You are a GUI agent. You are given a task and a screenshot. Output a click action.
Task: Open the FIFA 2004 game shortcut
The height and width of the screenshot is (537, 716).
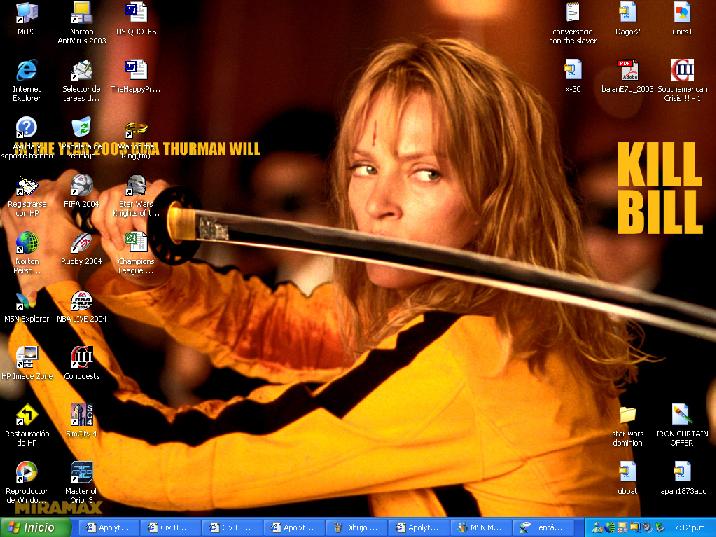click(x=82, y=186)
